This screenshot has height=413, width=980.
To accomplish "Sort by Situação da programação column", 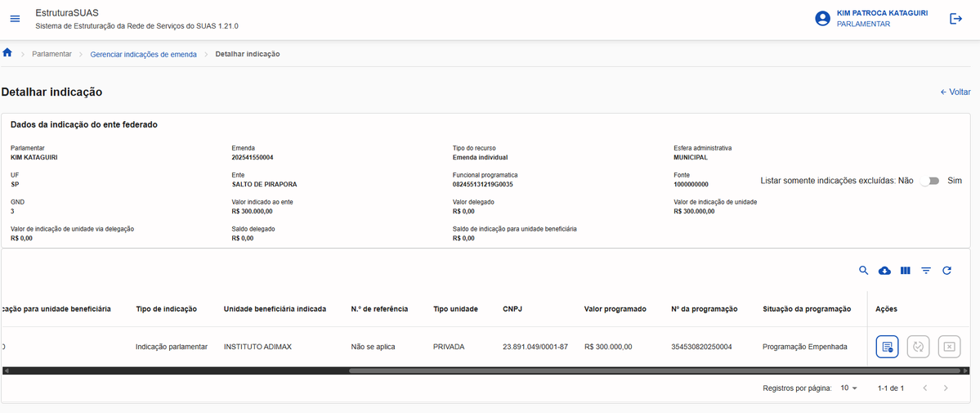I will [x=807, y=309].
